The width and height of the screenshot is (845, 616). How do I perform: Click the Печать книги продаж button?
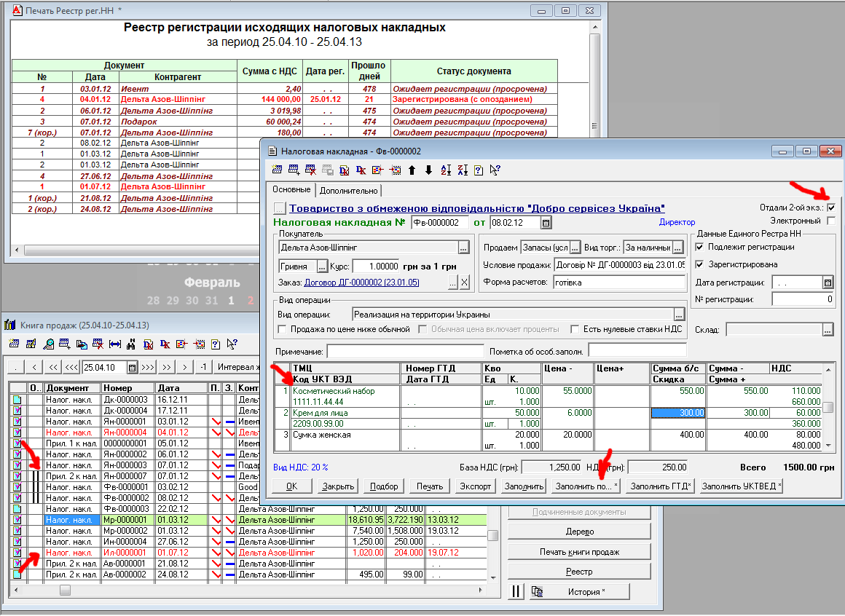[579, 552]
